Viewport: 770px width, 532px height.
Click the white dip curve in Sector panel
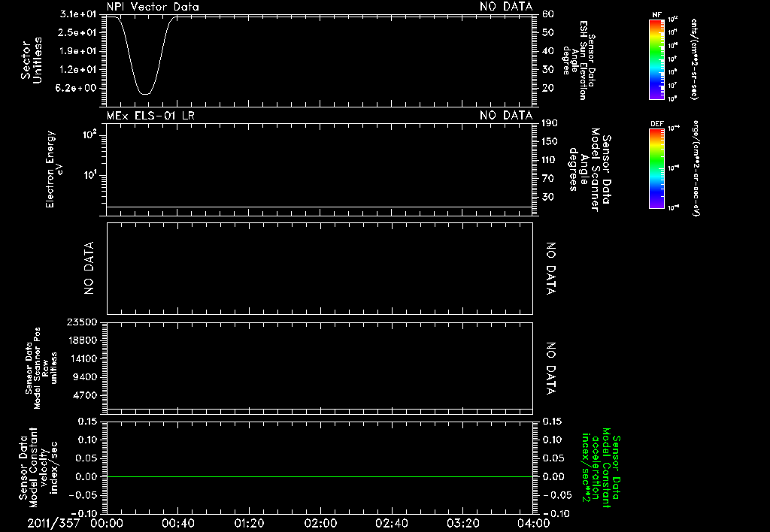coord(145,55)
